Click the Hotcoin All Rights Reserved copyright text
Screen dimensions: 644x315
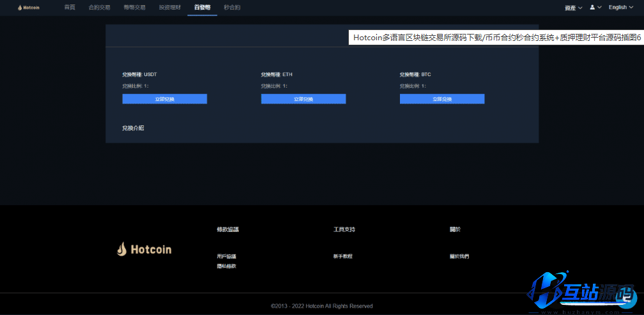point(322,306)
